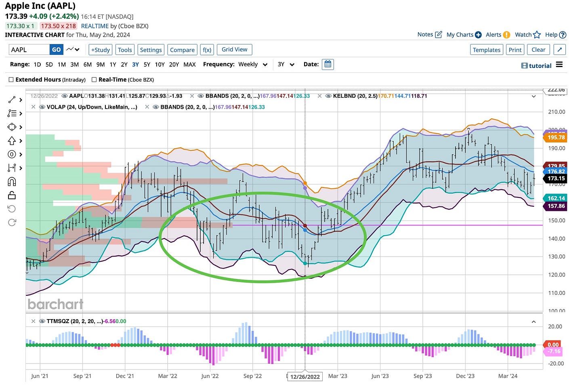588x389 pixels.
Task: Select the 5Y range
Action: 147,64
